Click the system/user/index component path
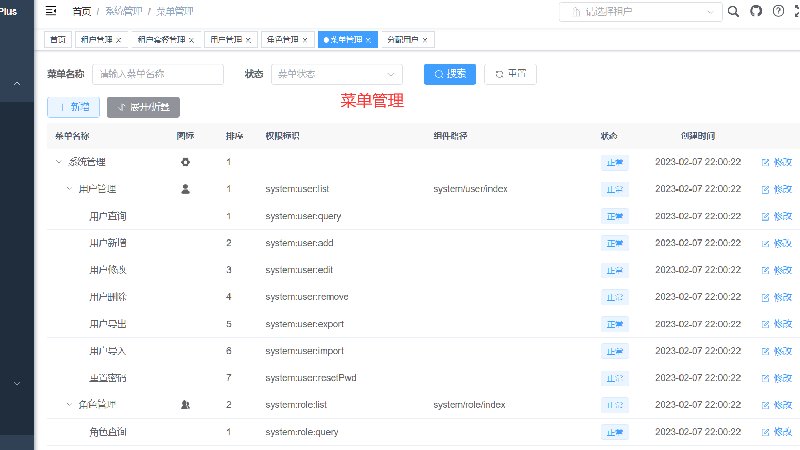 tap(470, 189)
